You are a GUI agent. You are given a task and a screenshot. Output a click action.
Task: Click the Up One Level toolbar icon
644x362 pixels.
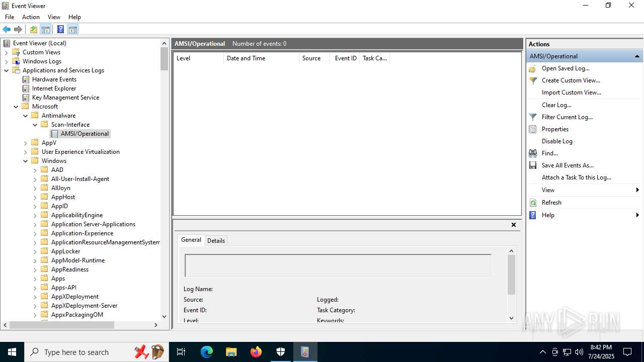[x=33, y=29]
